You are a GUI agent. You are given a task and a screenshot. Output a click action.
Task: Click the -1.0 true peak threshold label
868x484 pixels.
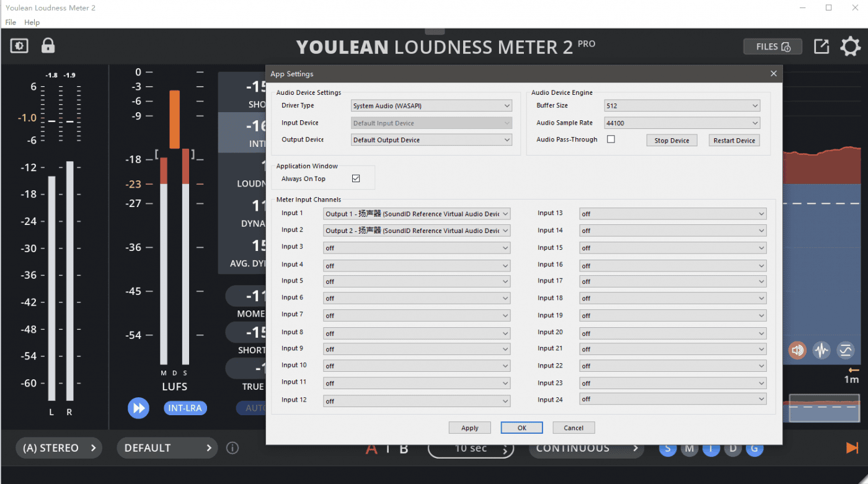pyautogui.click(x=27, y=118)
